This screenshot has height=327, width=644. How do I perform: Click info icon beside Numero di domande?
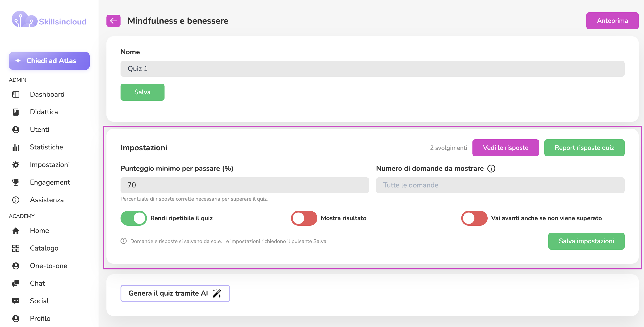491,169
